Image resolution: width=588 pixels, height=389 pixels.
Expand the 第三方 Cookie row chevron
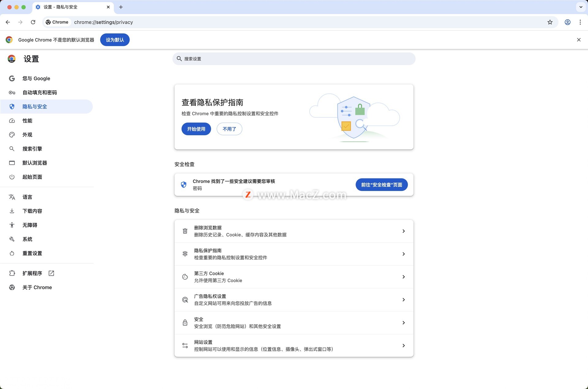(x=404, y=277)
